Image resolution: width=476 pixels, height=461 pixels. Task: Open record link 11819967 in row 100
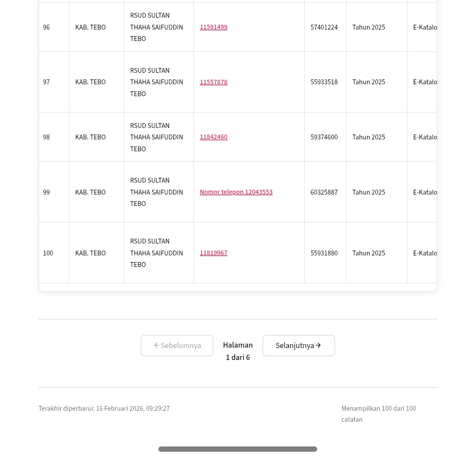(213, 253)
